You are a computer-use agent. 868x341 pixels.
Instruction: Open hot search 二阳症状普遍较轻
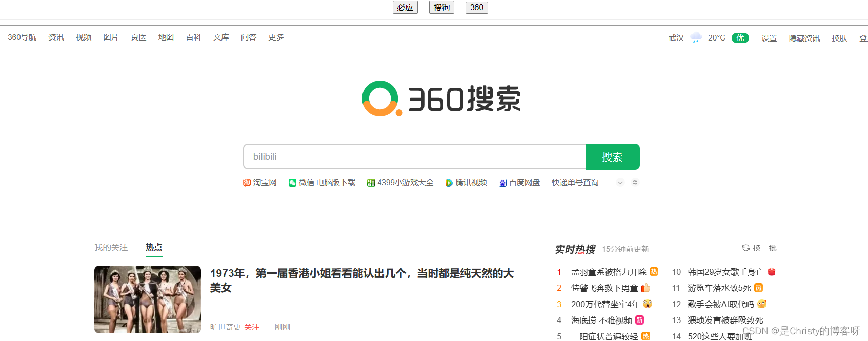[x=604, y=336]
